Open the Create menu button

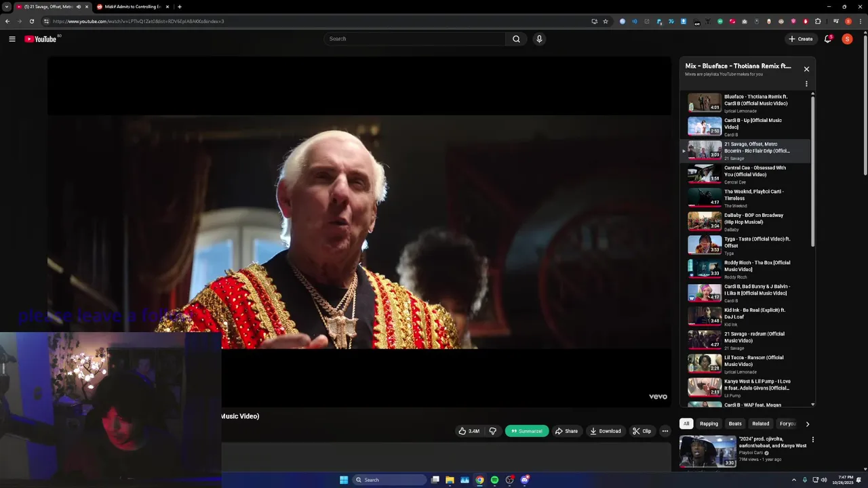click(801, 39)
